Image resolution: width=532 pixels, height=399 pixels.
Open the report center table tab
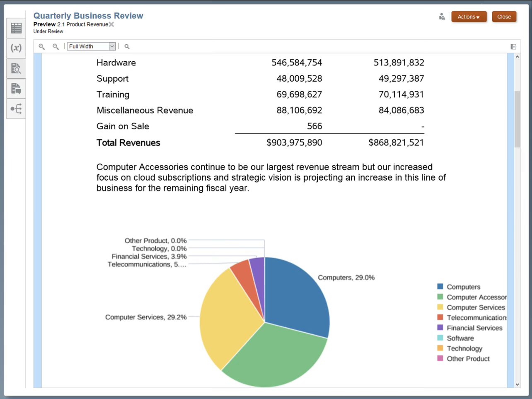tap(16, 28)
